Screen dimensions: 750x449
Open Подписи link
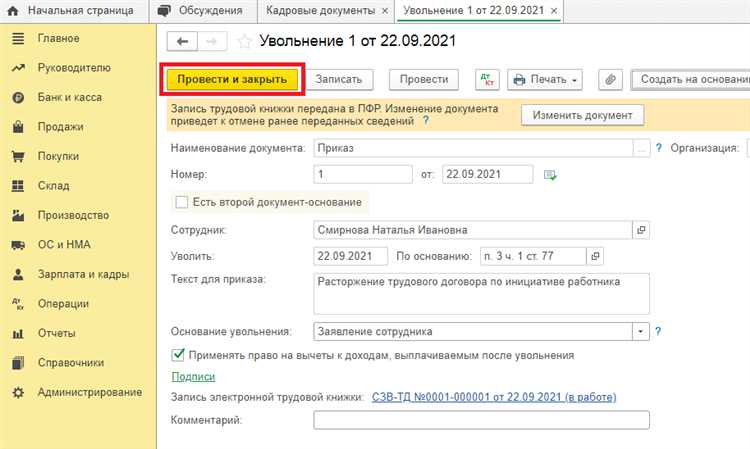193,377
